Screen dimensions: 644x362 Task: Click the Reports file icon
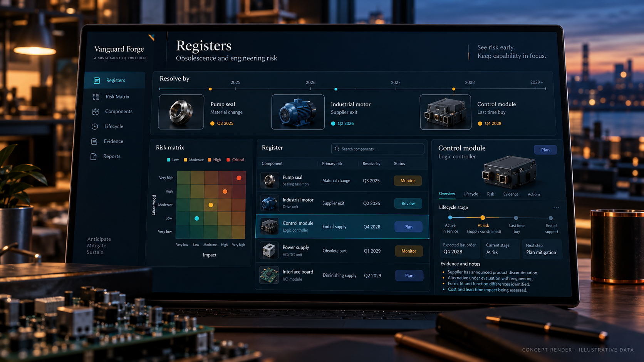click(93, 156)
